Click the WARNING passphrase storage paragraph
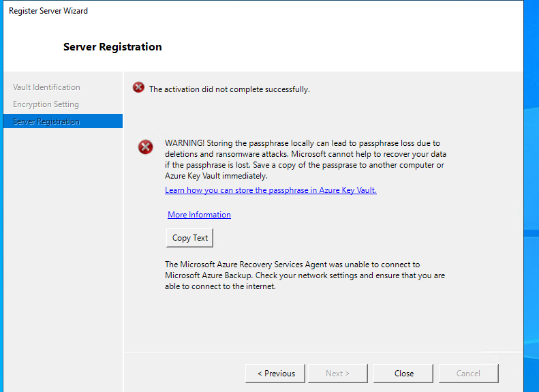Image resolution: width=539 pixels, height=392 pixels. (x=305, y=160)
